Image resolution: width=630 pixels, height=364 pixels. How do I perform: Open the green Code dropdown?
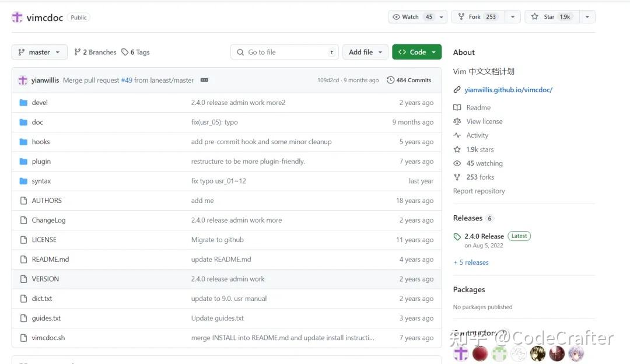click(416, 52)
